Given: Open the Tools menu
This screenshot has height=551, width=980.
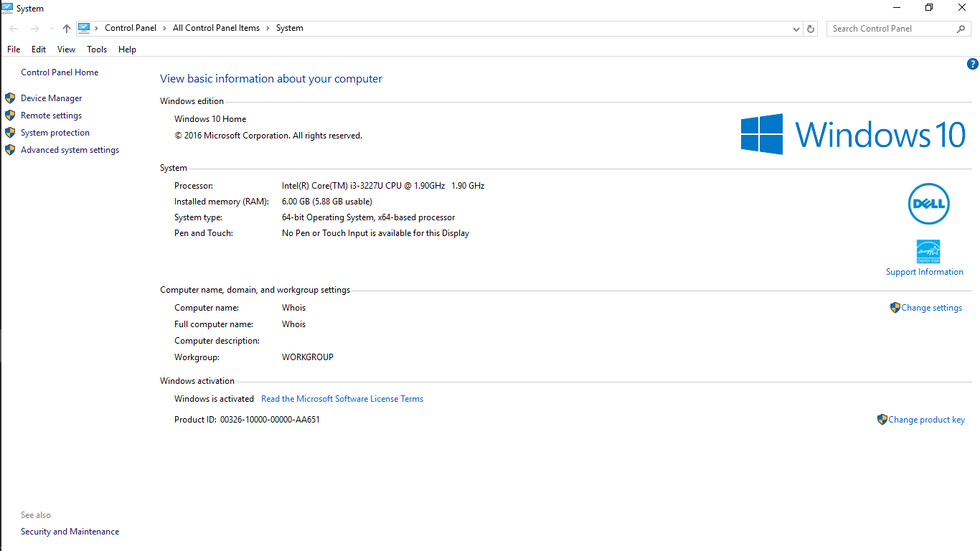Looking at the screenshot, I should point(97,50).
